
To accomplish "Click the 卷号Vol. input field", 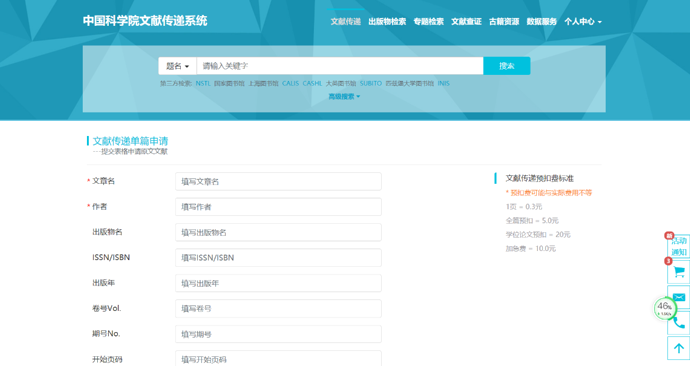I will point(278,308).
